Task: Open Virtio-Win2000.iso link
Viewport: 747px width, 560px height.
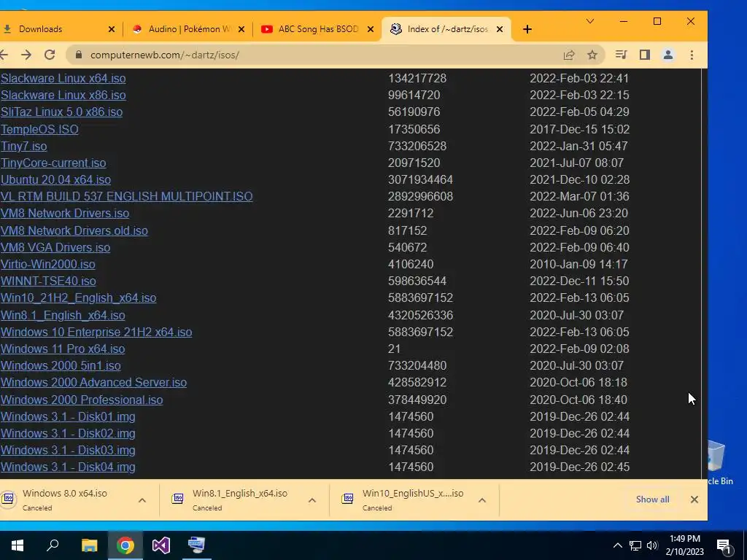Action: point(48,264)
